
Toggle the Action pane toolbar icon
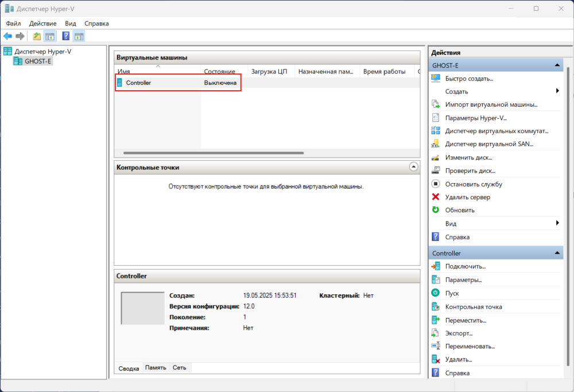tap(79, 36)
